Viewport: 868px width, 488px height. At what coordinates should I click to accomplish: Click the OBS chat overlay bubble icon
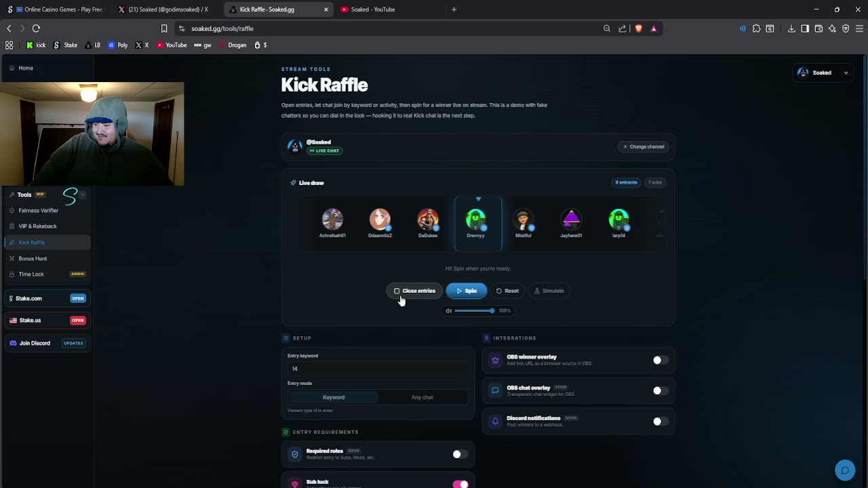(495, 390)
